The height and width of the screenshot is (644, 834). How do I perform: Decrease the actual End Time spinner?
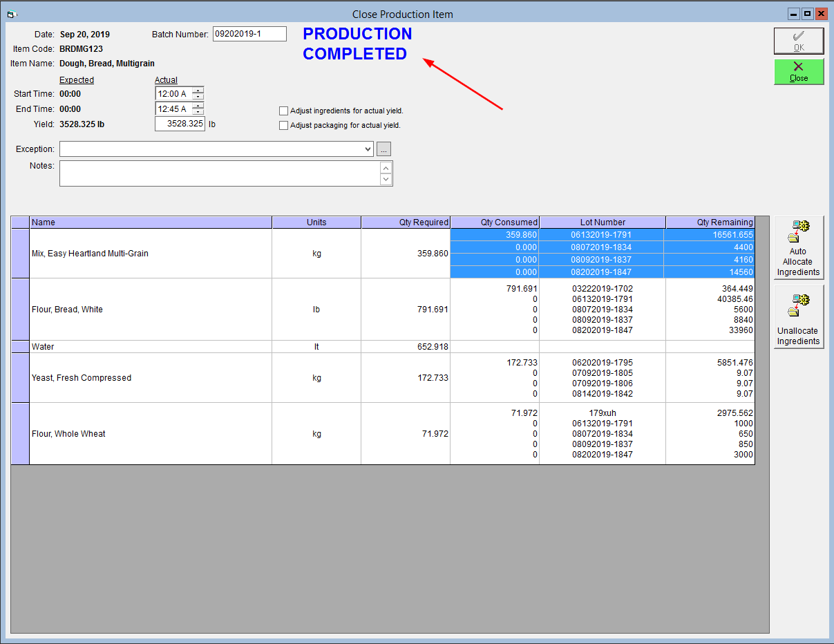(198, 112)
